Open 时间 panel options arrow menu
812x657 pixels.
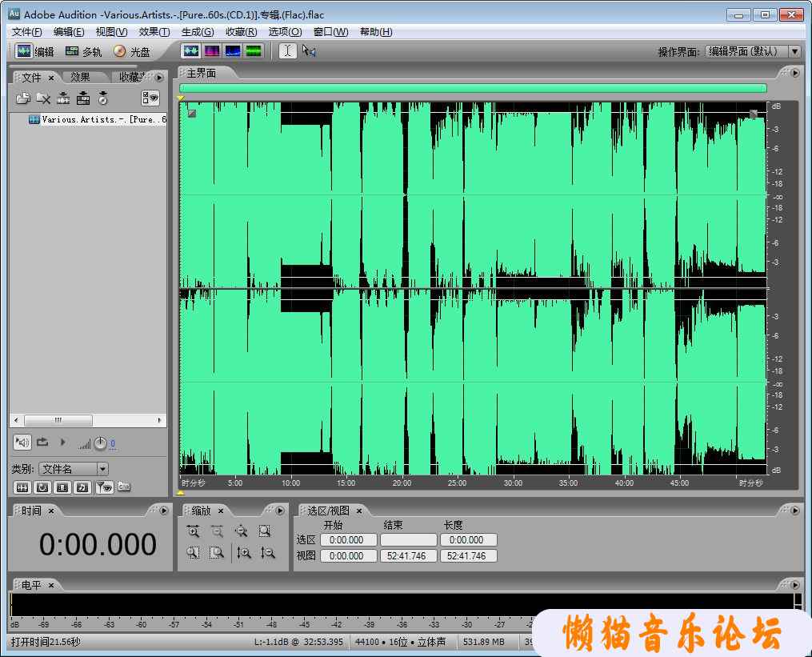click(164, 511)
